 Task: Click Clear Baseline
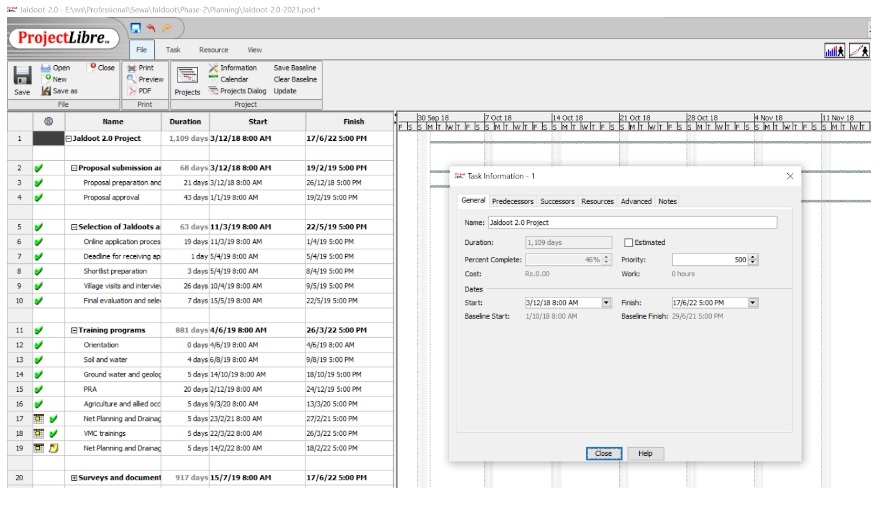tap(296, 79)
